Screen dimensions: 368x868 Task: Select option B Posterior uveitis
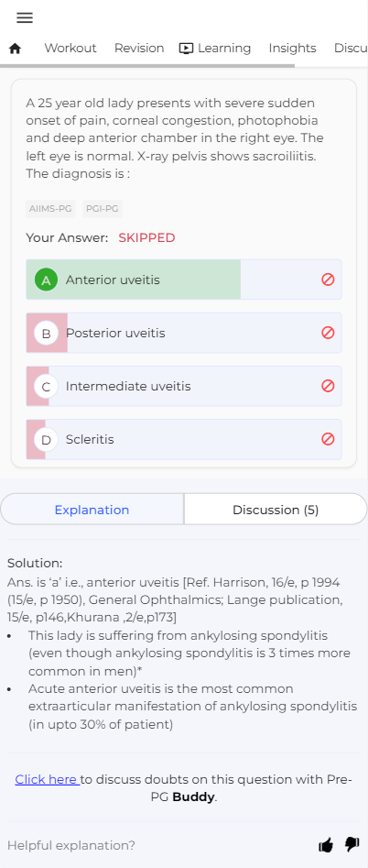[x=183, y=333]
